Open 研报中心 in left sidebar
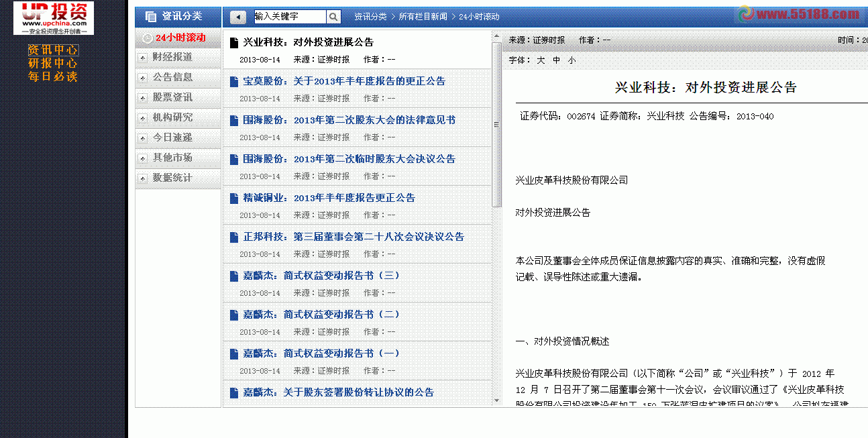This screenshot has width=868, height=438. pyautogui.click(x=53, y=64)
